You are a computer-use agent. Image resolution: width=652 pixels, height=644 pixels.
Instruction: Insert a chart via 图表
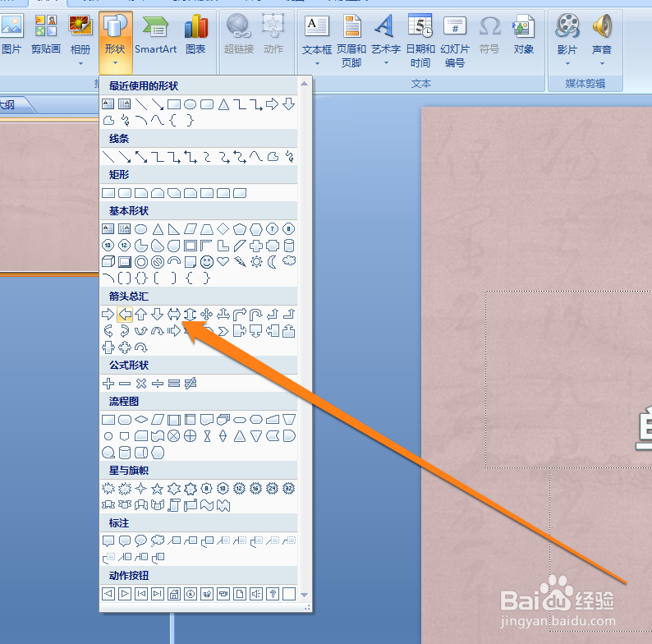(x=196, y=34)
